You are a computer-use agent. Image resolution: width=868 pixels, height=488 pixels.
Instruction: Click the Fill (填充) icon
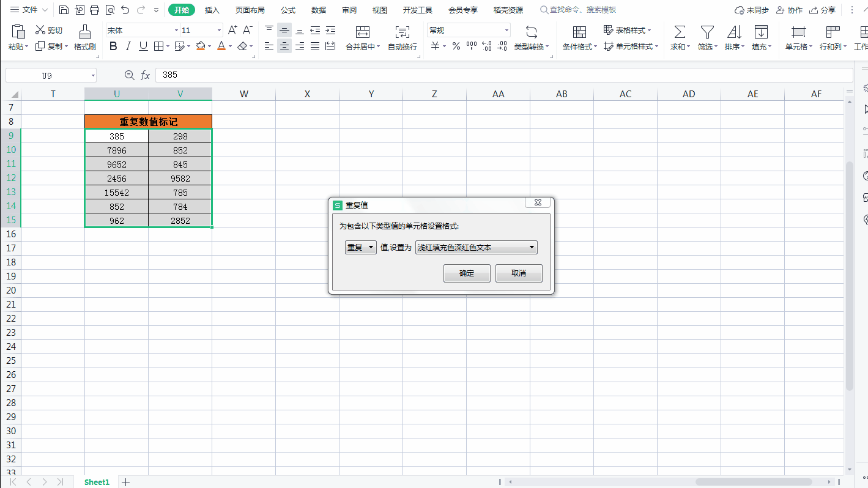click(761, 32)
